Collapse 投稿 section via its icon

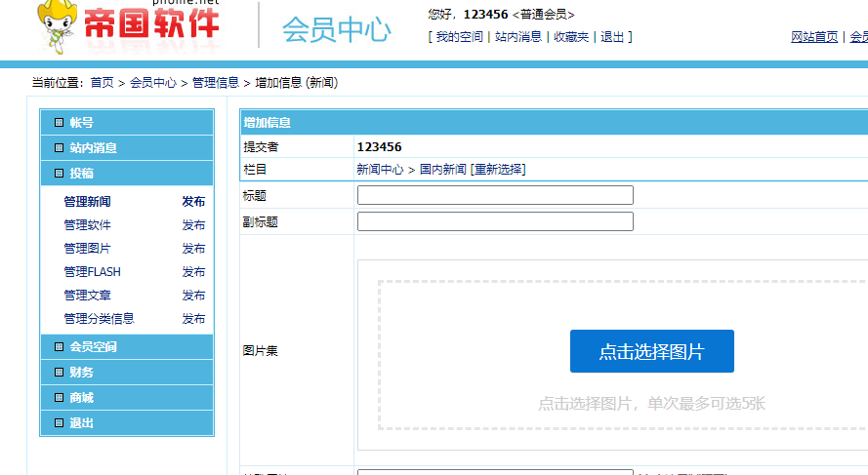coord(60,174)
